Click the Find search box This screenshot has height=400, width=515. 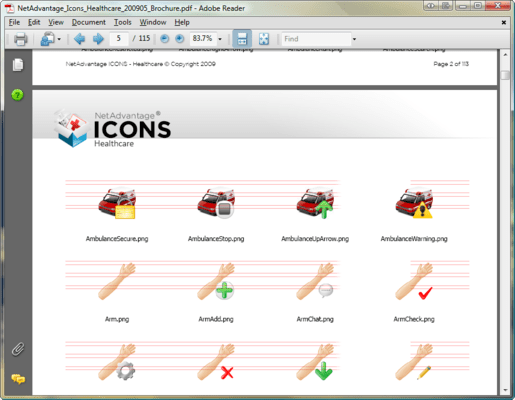pos(316,39)
